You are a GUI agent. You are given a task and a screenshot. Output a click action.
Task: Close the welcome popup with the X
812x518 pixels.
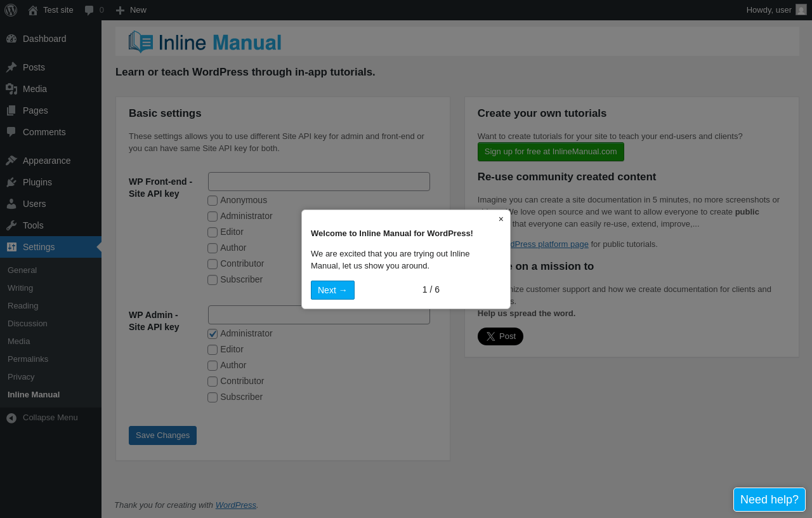point(501,219)
